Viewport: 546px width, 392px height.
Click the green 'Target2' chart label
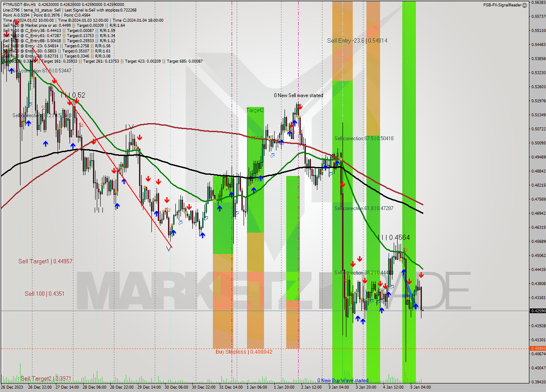255,110
